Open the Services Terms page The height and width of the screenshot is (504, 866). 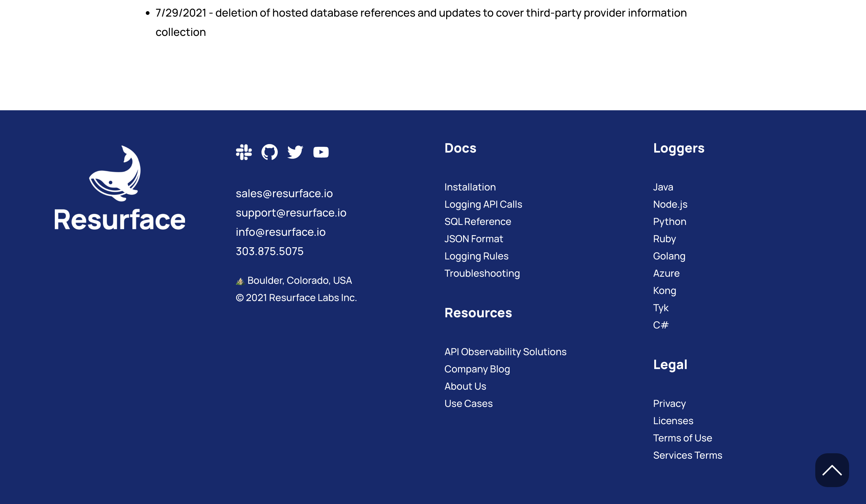click(x=687, y=455)
